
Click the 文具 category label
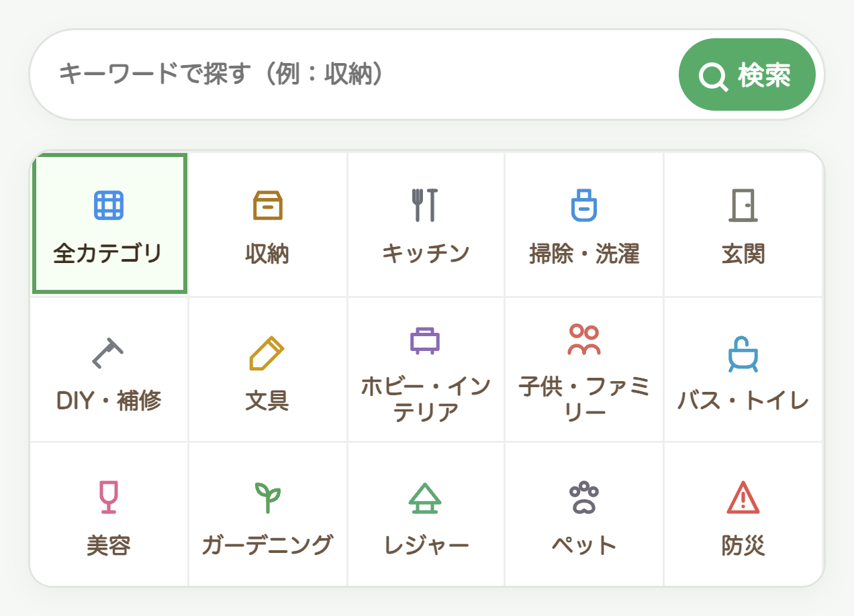pos(267,401)
